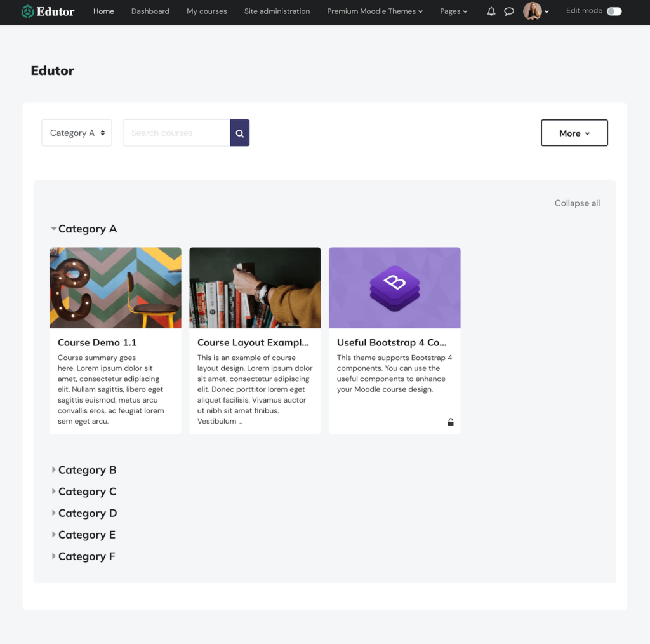Enable Edit mode

pos(611,11)
